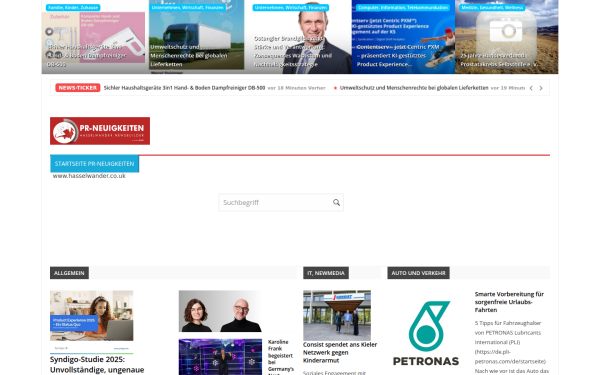Open slider article about Ostangler Brandgilde
Image resolution: width=600 pixels, height=375 pixels.
(293, 51)
